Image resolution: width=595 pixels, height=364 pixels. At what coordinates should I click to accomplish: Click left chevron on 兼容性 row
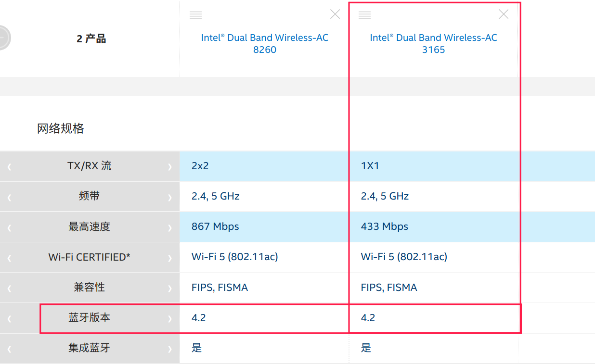[9, 289]
